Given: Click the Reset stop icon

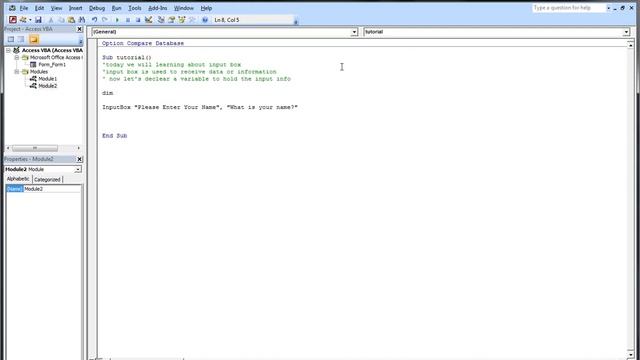Looking at the screenshot, I should coord(138,20).
